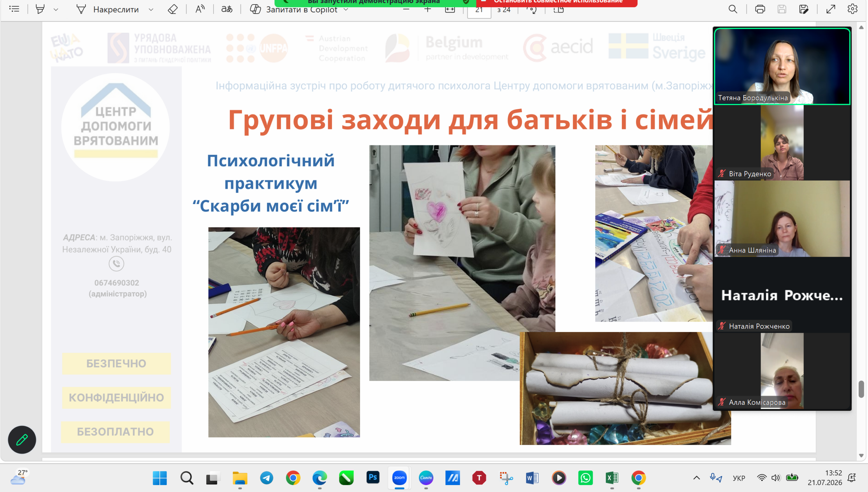This screenshot has width=868, height=492.
Task: Open Task View in taskbar
Action: (x=212, y=478)
